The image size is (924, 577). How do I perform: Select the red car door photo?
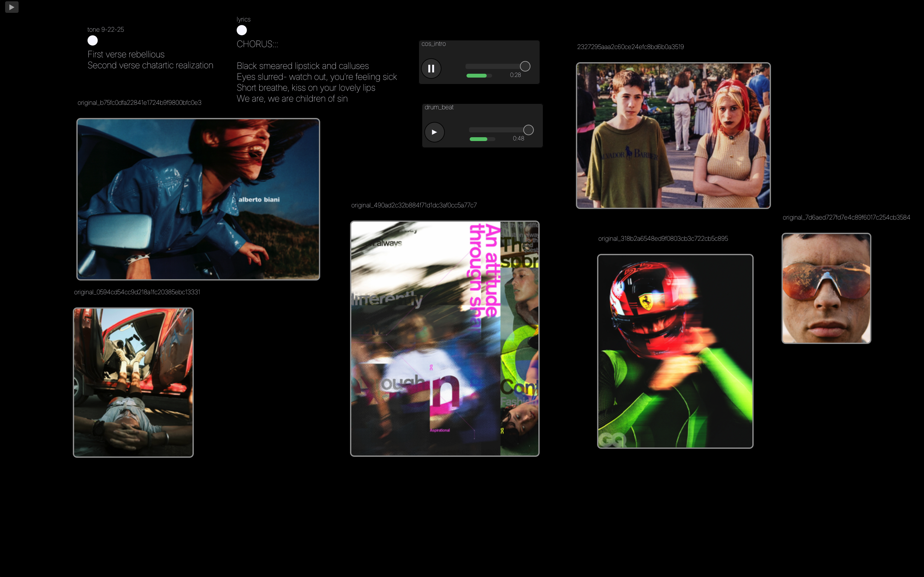tap(133, 382)
